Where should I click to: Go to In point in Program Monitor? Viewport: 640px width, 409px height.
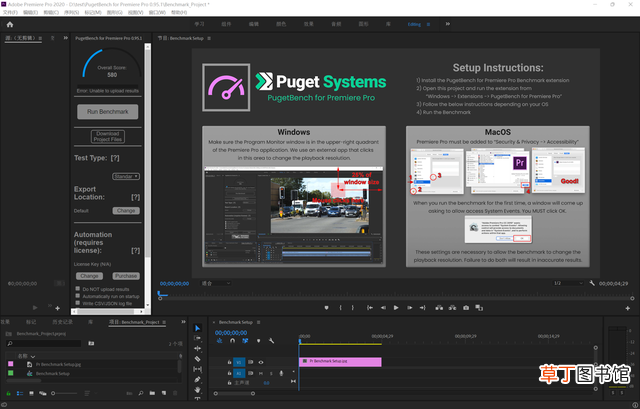(x=370, y=308)
